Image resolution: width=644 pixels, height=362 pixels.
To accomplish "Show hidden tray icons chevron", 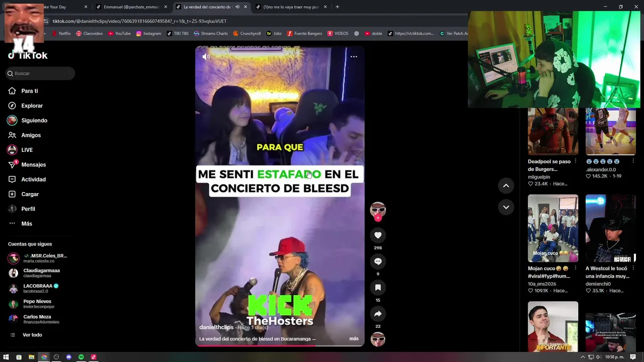I will click(583, 357).
